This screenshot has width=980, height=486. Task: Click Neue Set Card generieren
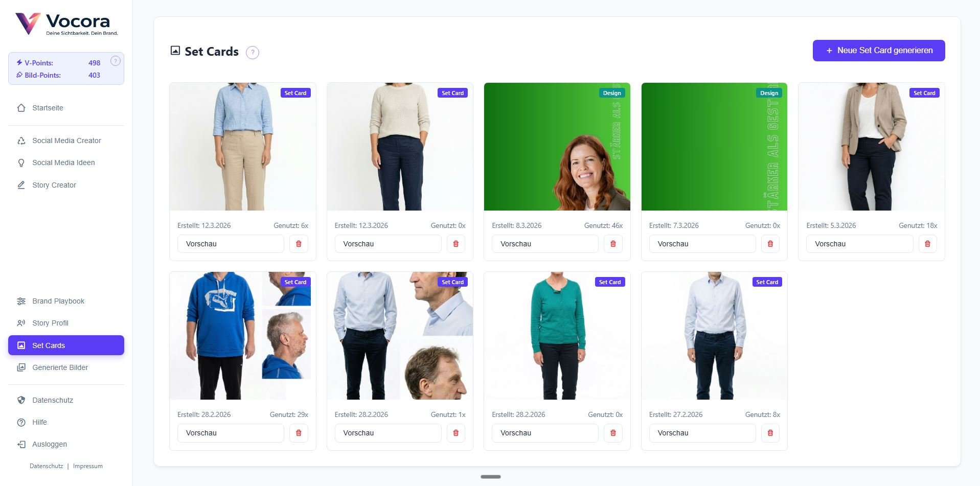pyautogui.click(x=879, y=51)
